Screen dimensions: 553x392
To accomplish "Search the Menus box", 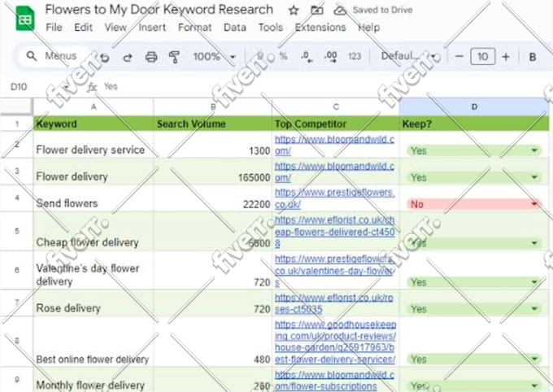I will (53, 56).
